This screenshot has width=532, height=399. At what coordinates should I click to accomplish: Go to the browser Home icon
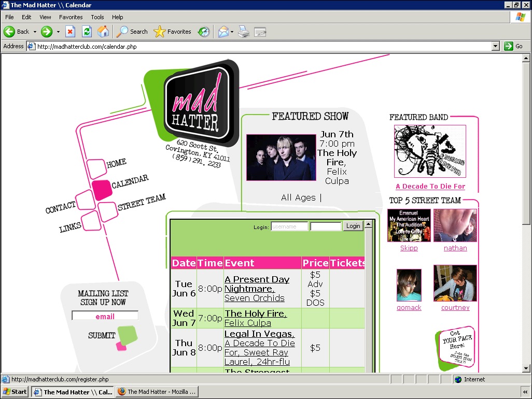coord(103,32)
